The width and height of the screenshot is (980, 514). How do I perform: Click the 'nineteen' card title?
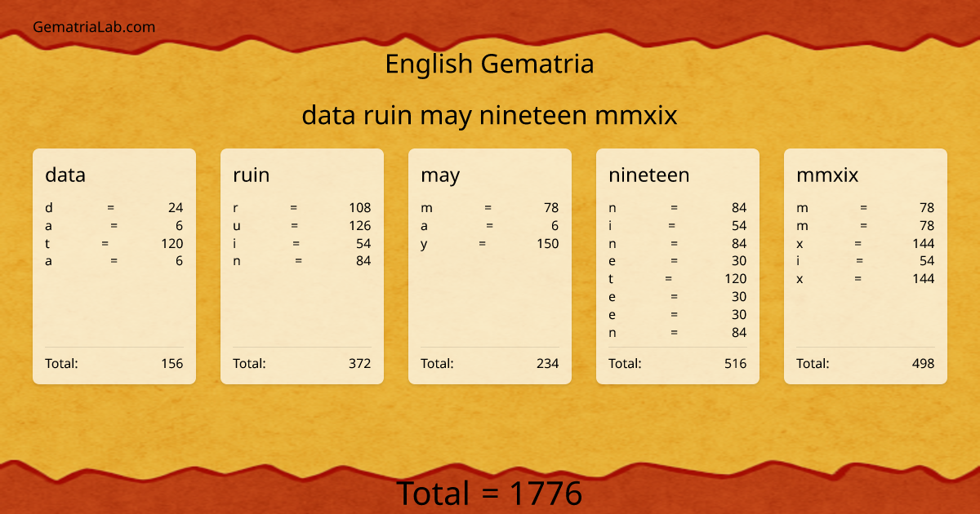click(x=649, y=175)
